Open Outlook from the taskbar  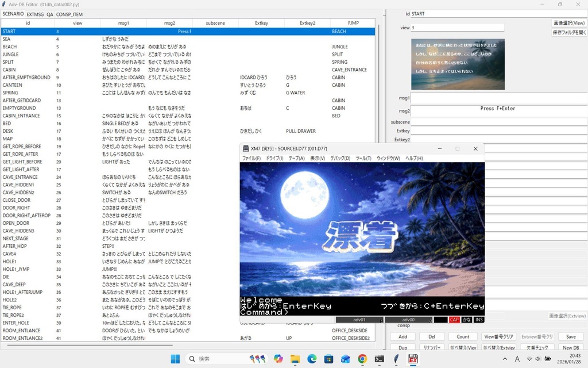tap(345, 359)
